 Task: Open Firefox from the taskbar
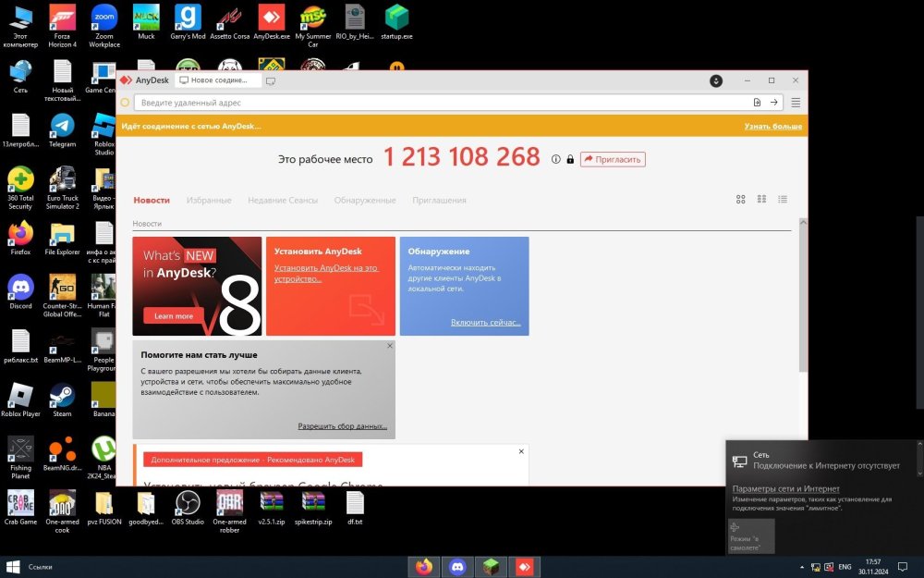(424, 567)
